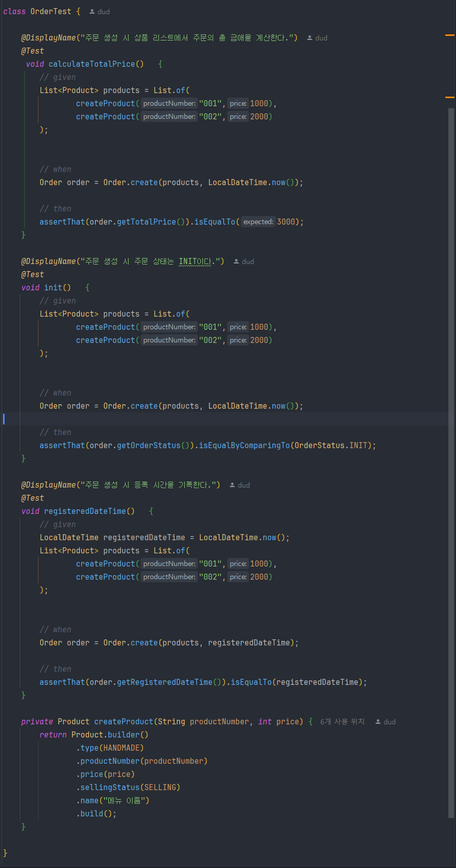Viewport: 456px width, 868px height.
Task: Click the .price(price) builder call
Action: [x=105, y=774]
